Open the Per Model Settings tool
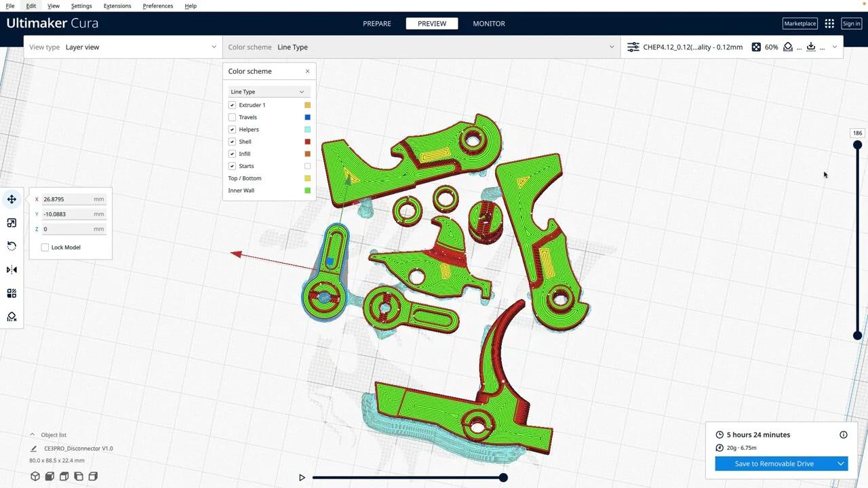 click(x=12, y=293)
